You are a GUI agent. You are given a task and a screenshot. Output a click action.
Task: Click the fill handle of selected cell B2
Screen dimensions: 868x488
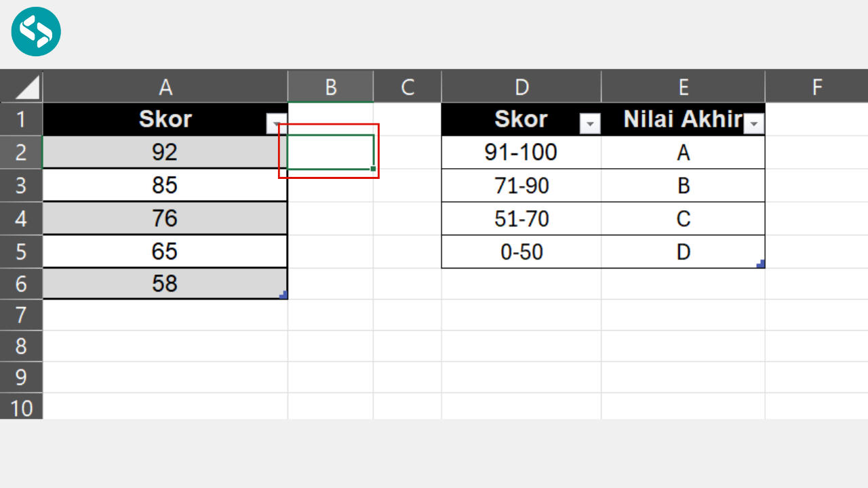pos(373,168)
